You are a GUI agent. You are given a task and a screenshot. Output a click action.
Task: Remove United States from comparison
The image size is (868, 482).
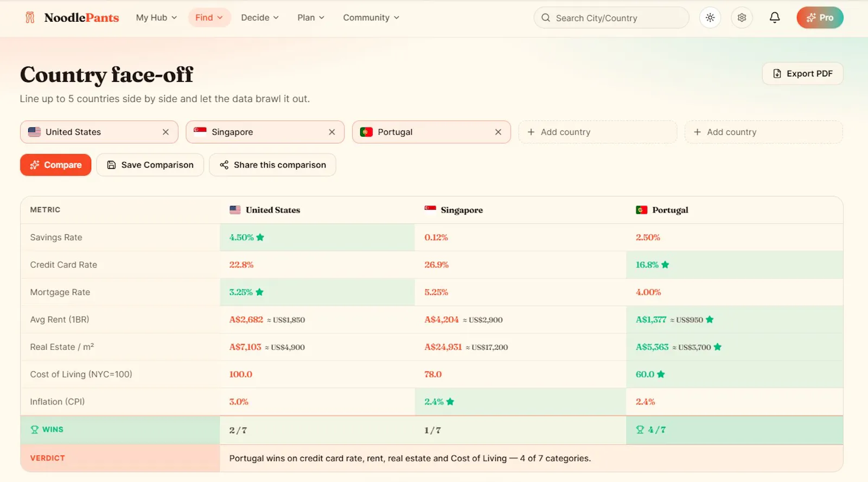166,132
